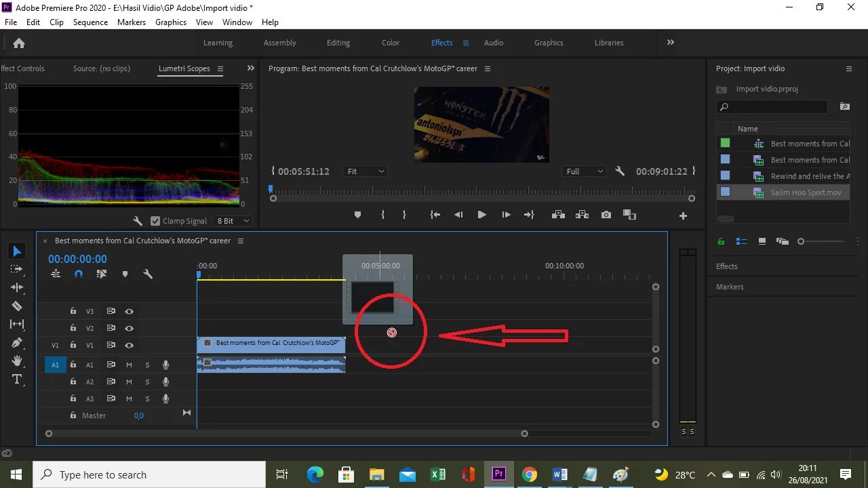Screen dimensions: 868x488
Task: Click the Mark Out button
Action: pyautogui.click(x=404, y=215)
